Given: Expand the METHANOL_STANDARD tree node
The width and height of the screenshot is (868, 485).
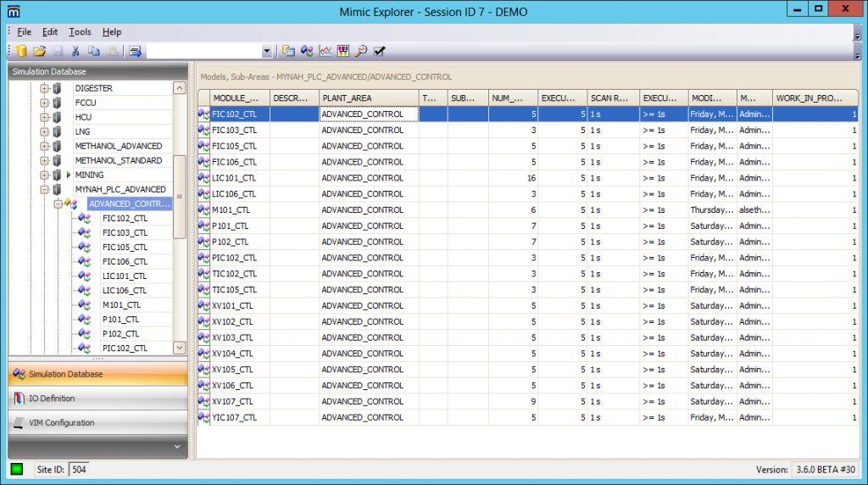Looking at the screenshot, I should click(44, 160).
